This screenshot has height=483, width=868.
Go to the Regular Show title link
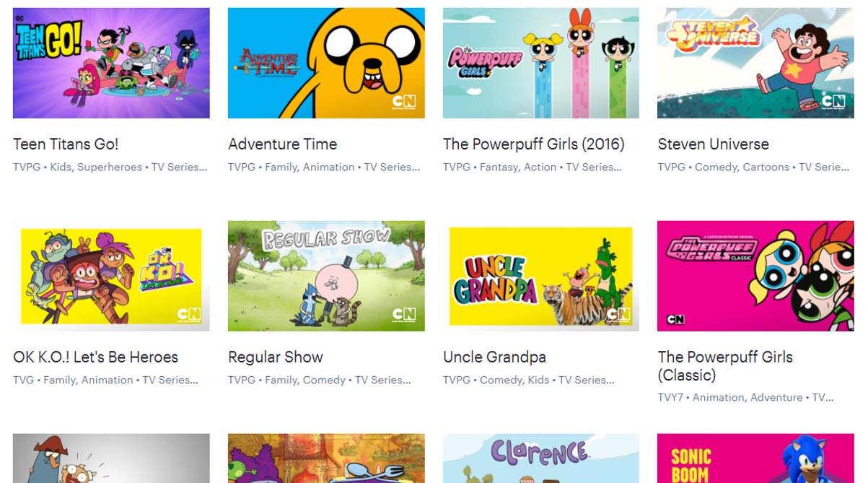coord(275,357)
